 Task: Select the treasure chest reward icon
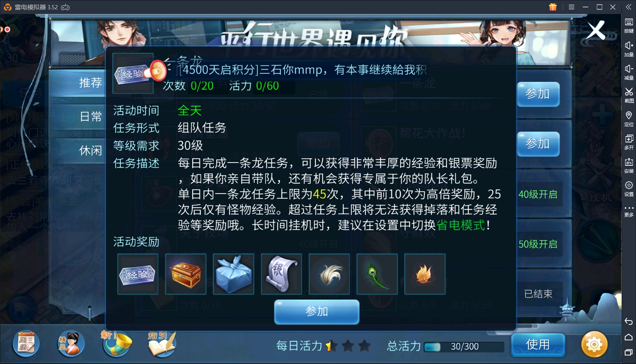coord(186,274)
